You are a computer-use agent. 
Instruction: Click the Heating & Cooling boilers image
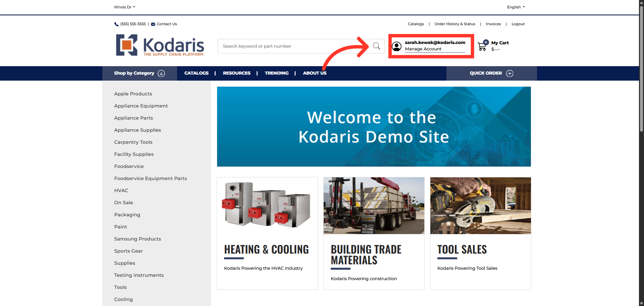coord(267,206)
